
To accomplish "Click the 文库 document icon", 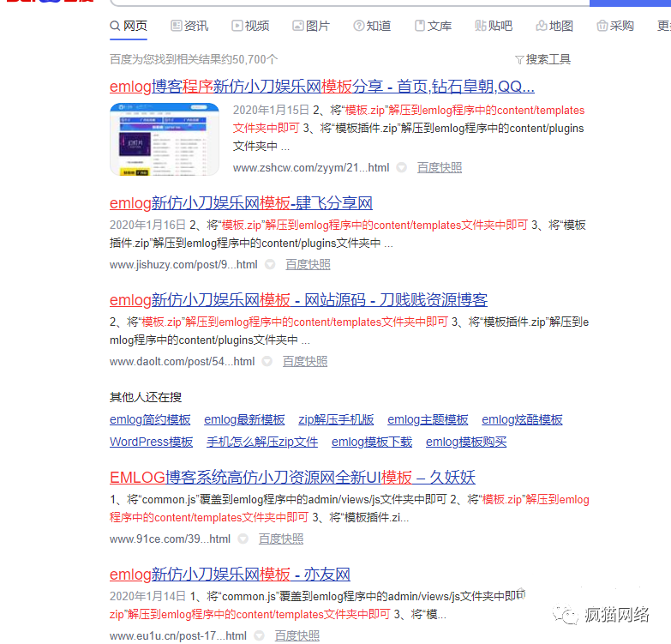I will pos(420,26).
